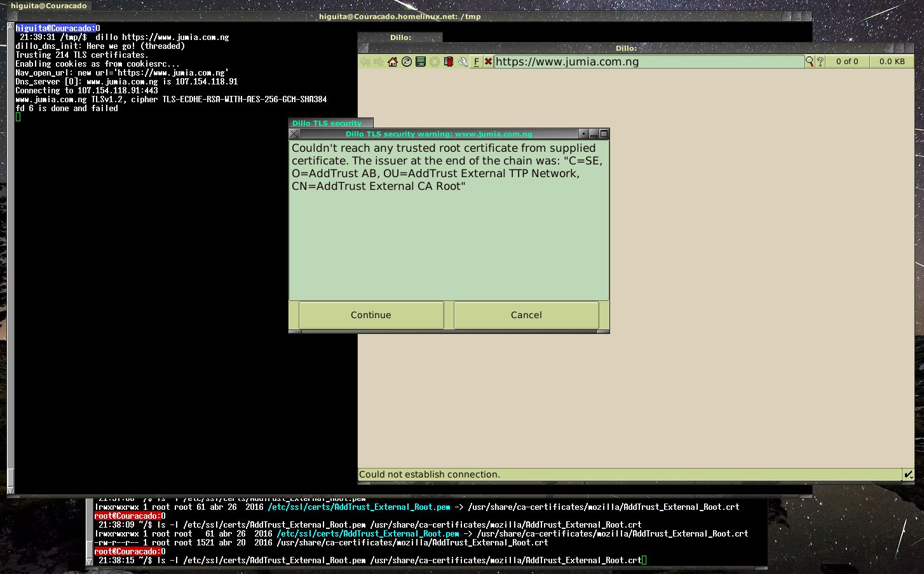Minimize the TLS security warning dialog

tap(594, 134)
